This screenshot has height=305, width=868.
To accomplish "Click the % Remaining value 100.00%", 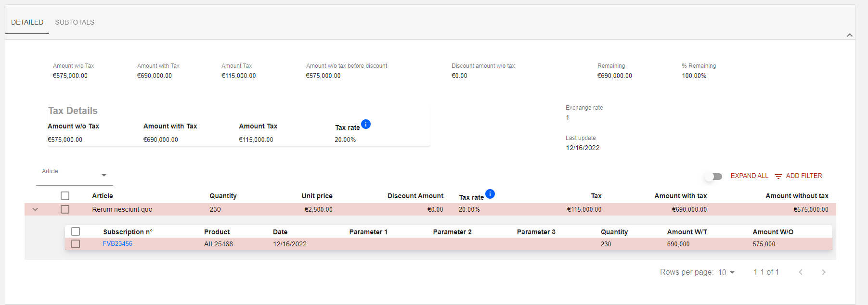I will click(x=694, y=76).
